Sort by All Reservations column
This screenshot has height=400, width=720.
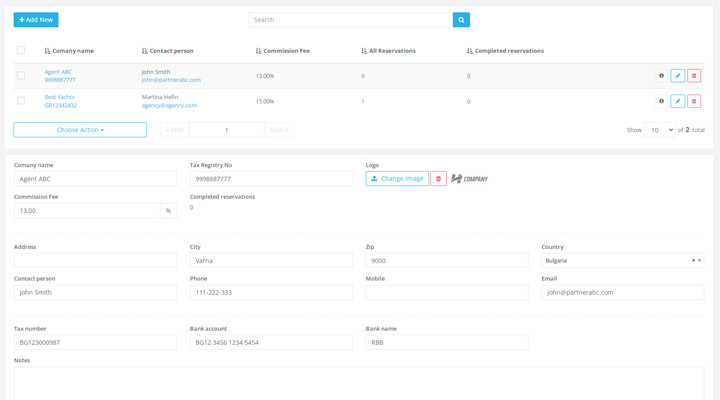[388, 51]
